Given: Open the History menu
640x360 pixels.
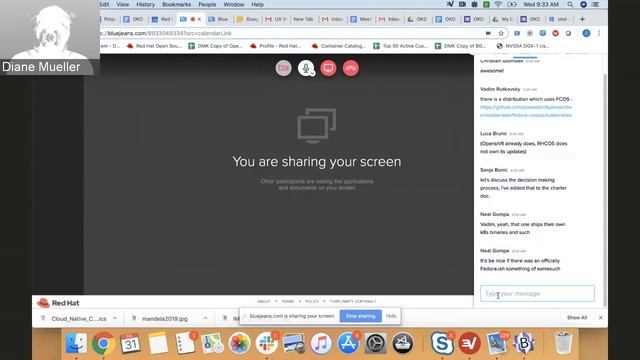Looking at the screenshot, I should (145, 4).
